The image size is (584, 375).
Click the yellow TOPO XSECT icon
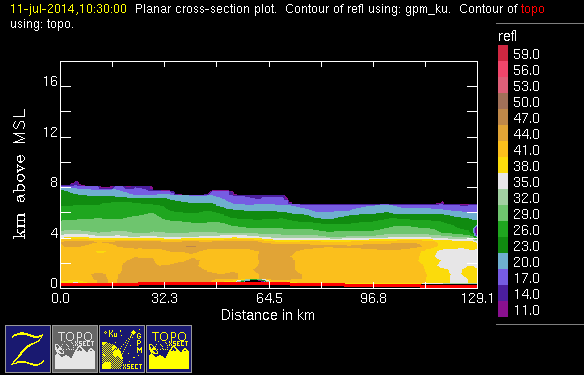click(169, 349)
